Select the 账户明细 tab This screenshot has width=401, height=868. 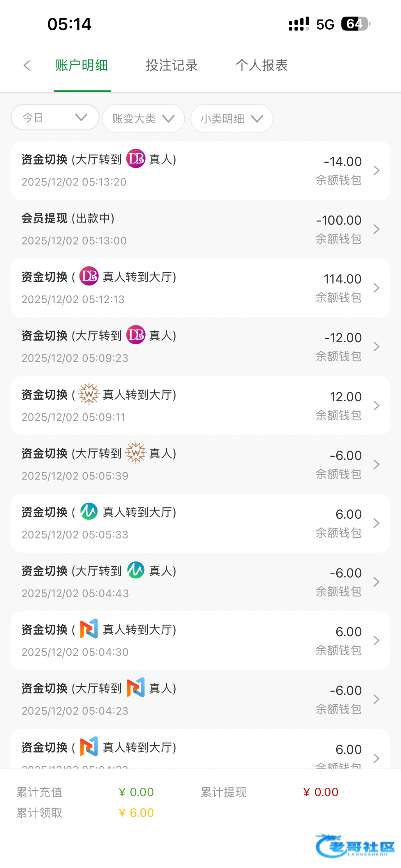[x=82, y=65]
